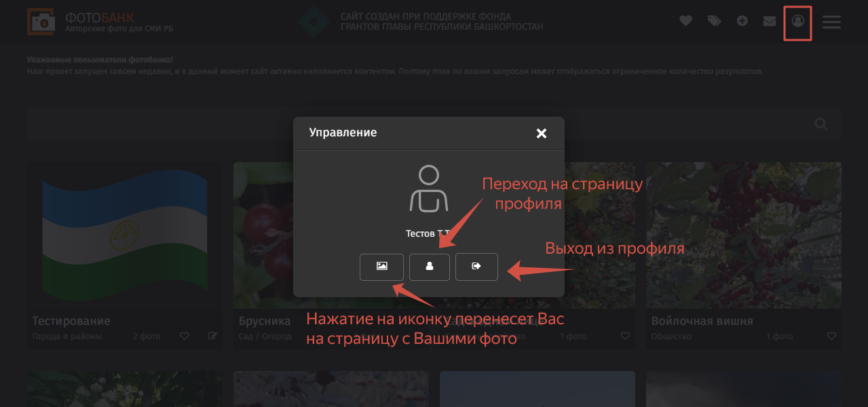Log out using the exit button
The height and width of the screenshot is (407, 868).
pyautogui.click(x=476, y=267)
